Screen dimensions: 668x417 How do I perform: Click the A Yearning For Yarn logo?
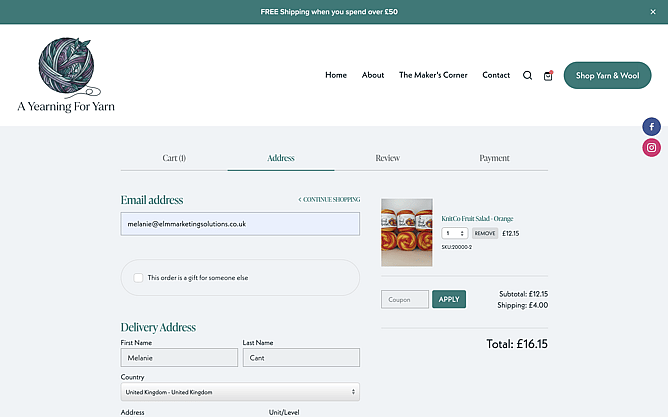(66, 75)
